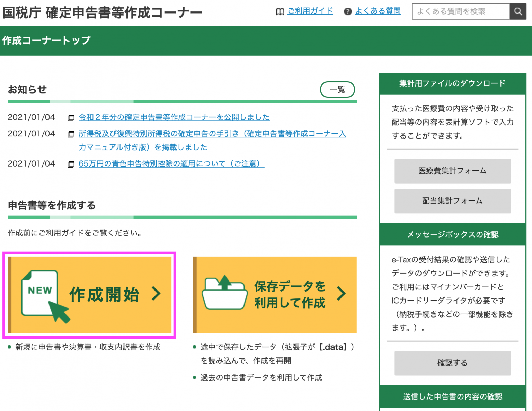The height and width of the screenshot is (411, 532).
Task: Open 65万円の青色申告特別控除の適用について link
Action: click(171, 163)
